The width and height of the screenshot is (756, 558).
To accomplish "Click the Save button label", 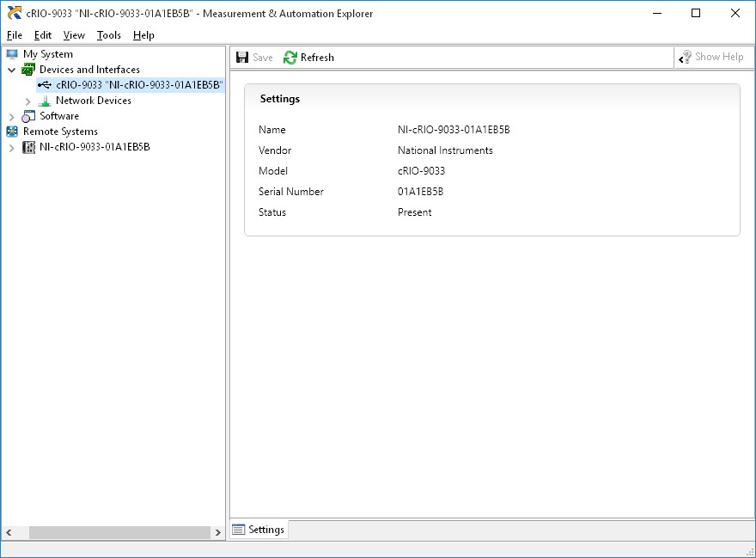I will click(263, 58).
